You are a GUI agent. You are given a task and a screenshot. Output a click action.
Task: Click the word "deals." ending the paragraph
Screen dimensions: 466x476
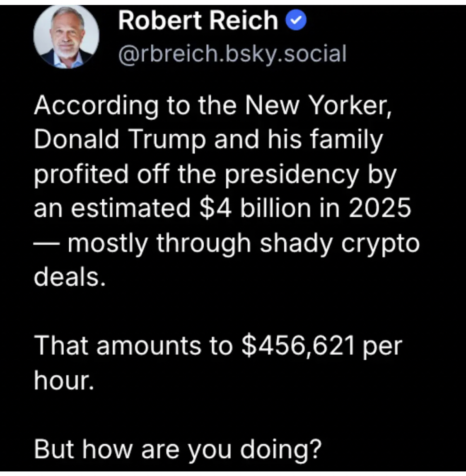(70, 277)
